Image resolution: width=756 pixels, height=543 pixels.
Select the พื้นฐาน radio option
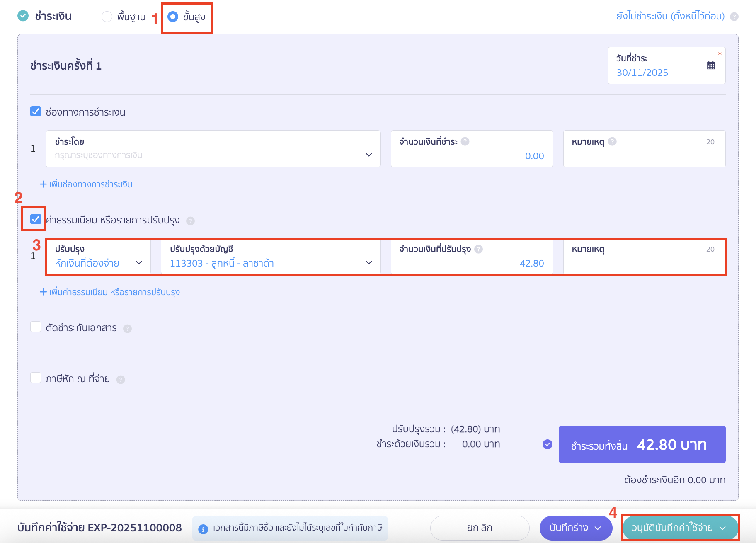(x=107, y=17)
